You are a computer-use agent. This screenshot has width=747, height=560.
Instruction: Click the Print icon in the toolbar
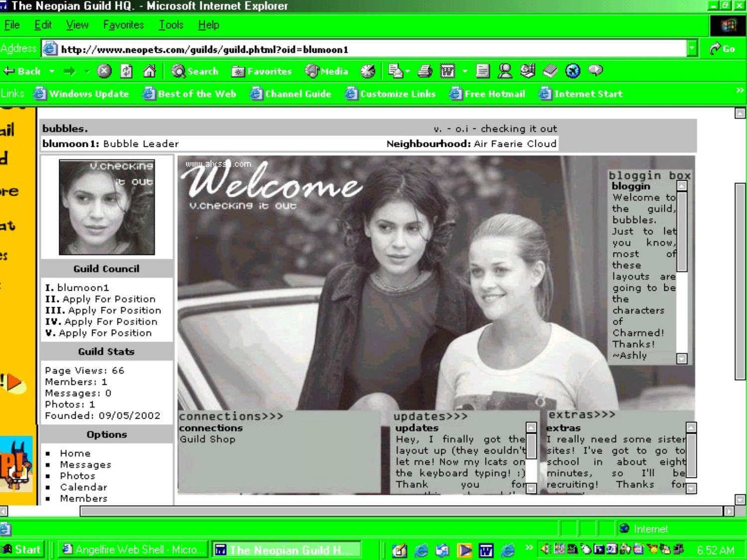[x=425, y=71]
